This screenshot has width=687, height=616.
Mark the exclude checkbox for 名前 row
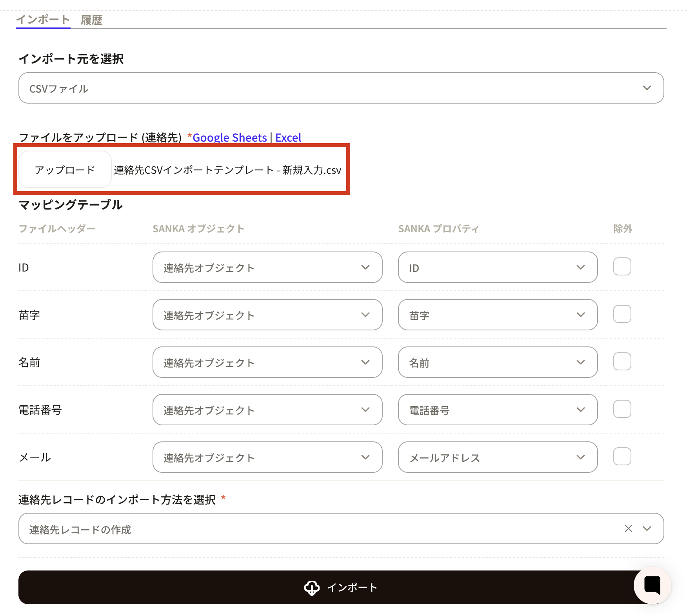tap(622, 362)
